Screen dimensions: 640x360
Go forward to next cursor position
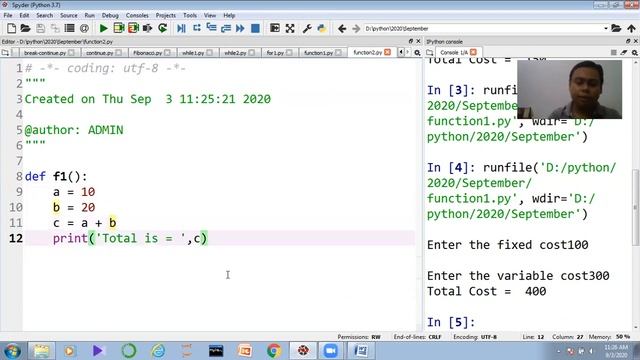(x=356, y=28)
